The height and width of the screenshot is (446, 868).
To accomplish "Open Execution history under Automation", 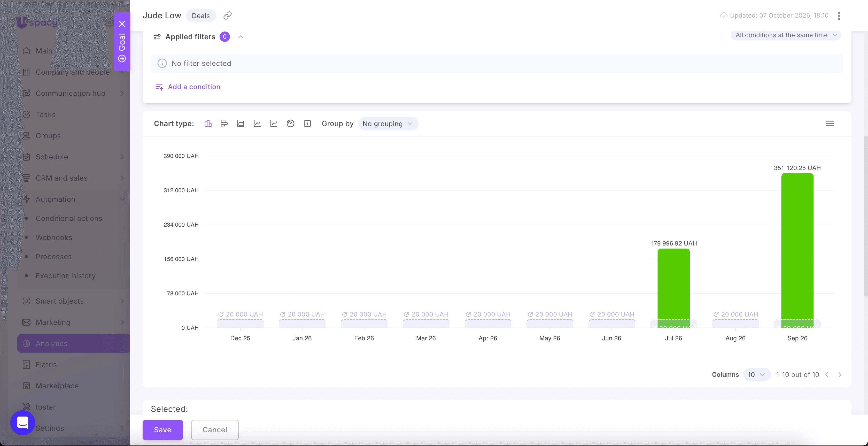I will click(65, 276).
